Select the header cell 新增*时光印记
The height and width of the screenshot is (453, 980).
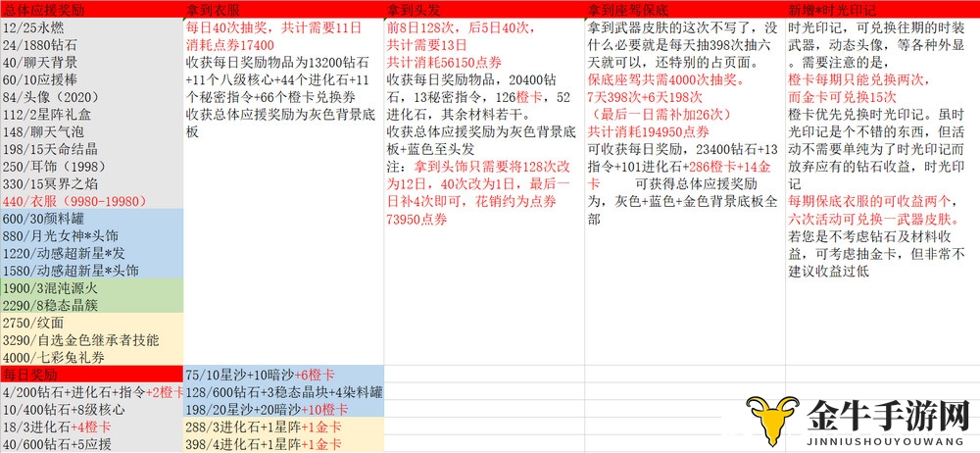point(883,10)
